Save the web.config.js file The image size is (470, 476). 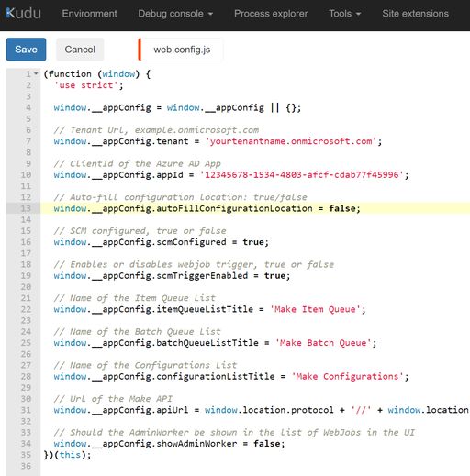(x=26, y=50)
